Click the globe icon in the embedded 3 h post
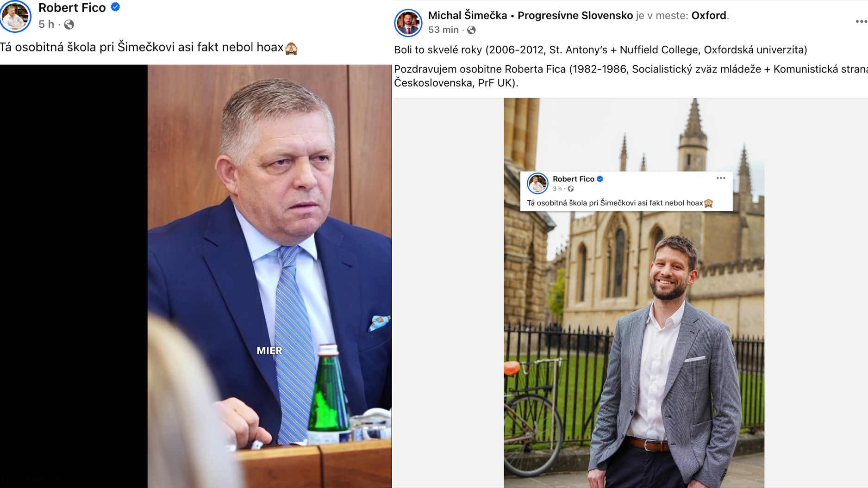The height and width of the screenshot is (488, 868). coord(571,189)
